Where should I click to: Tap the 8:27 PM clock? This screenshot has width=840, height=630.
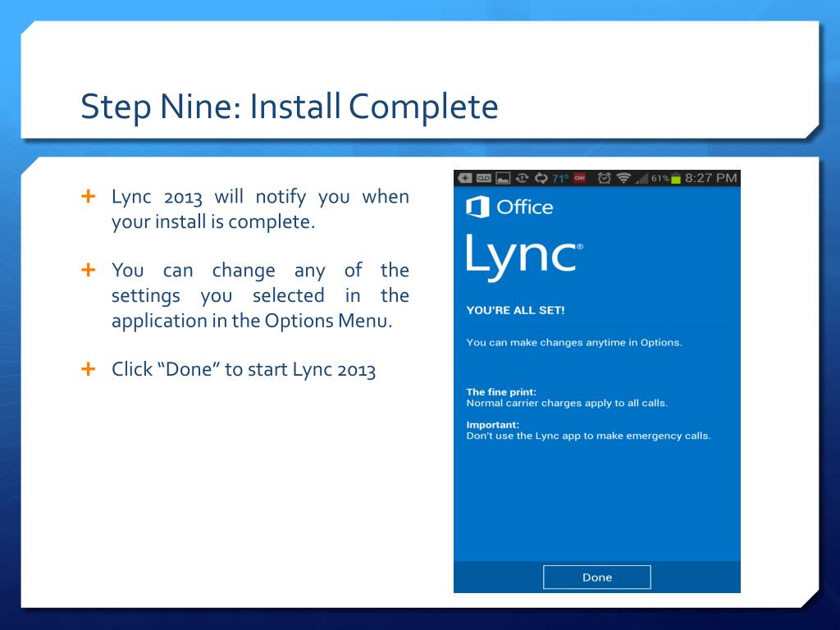point(711,178)
